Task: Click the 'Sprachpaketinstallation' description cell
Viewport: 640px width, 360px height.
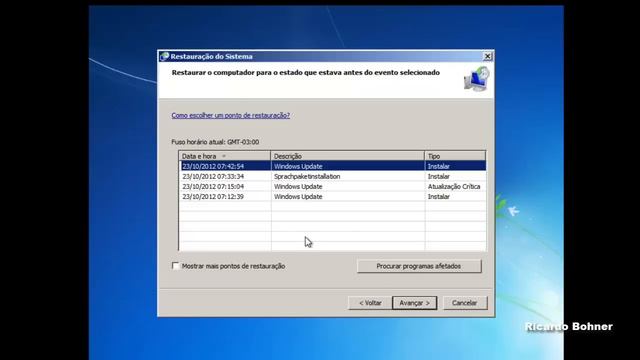Action: 307,176
